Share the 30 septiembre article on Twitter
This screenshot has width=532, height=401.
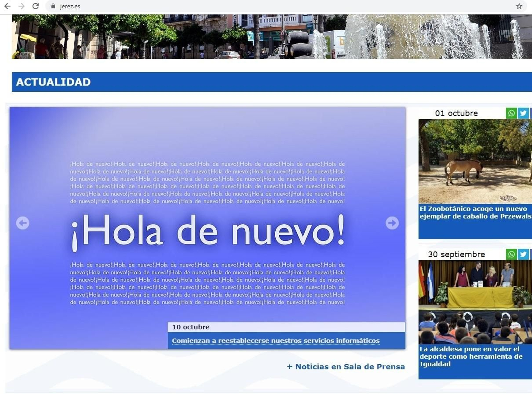(x=523, y=255)
